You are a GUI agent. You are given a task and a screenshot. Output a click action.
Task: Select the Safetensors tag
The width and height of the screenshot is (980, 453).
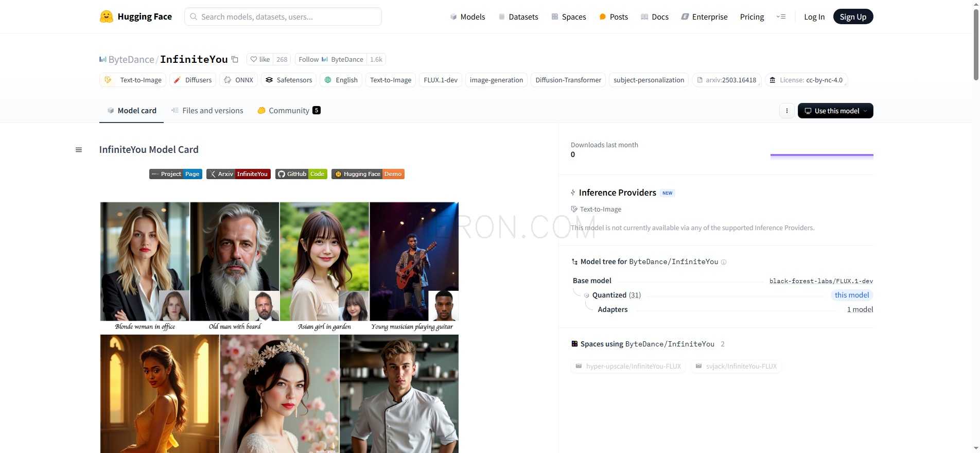pos(289,80)
